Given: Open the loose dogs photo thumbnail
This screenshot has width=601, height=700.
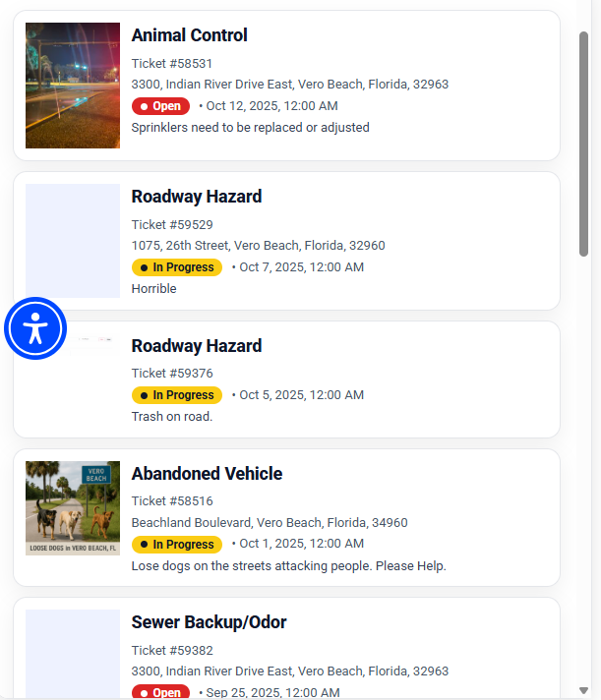Looking at the screenshot, I should [x=73, y=508].
